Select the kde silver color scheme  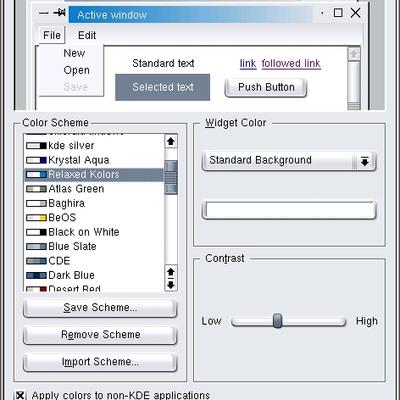pos(94,146)
